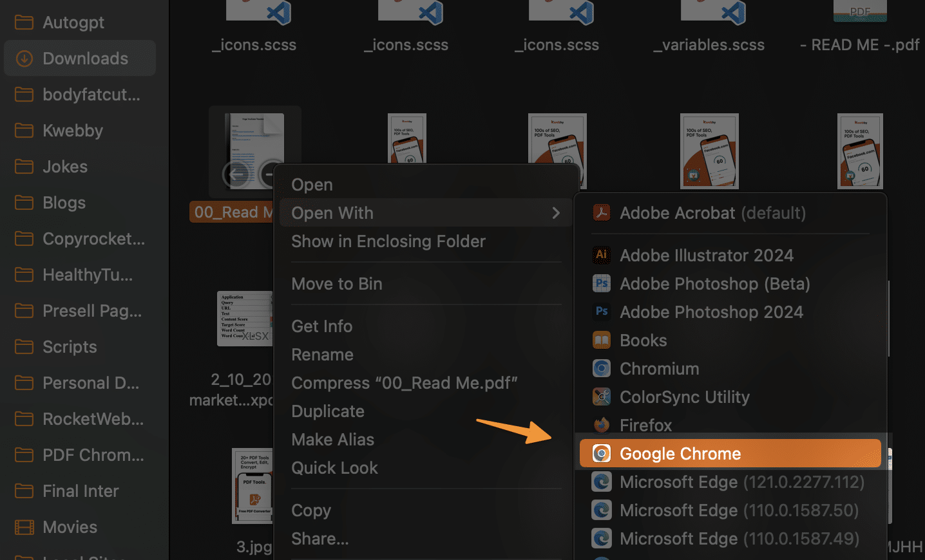Click the Books app icon
The width and height of the screenshot is (925, 560).
(601, 340)
